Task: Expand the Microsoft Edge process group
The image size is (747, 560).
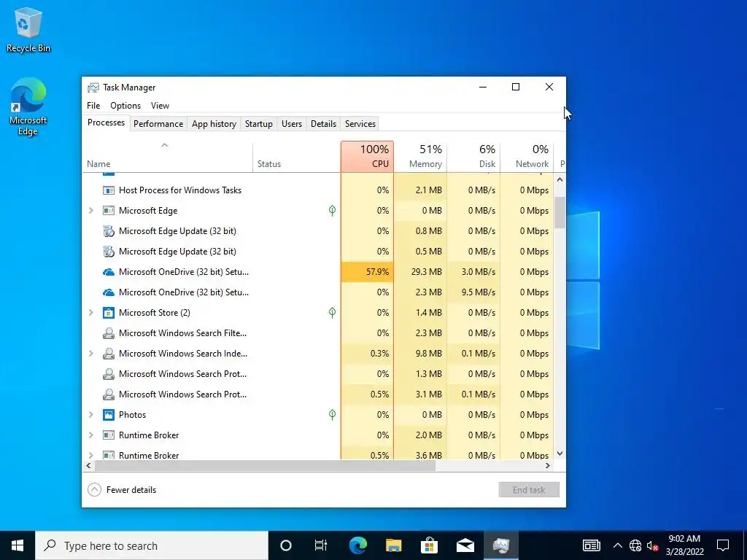Action: click(91, 211)
